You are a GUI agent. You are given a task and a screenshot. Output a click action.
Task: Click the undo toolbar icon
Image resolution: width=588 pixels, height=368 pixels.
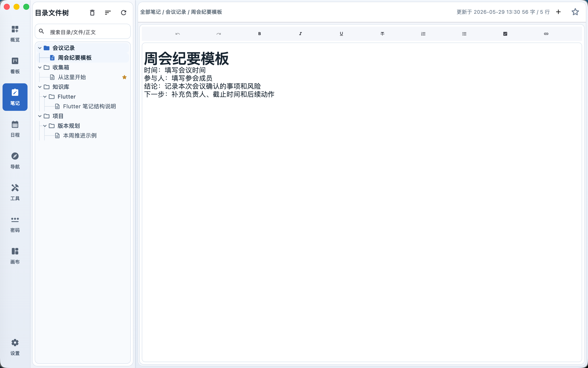pos(178,34)
